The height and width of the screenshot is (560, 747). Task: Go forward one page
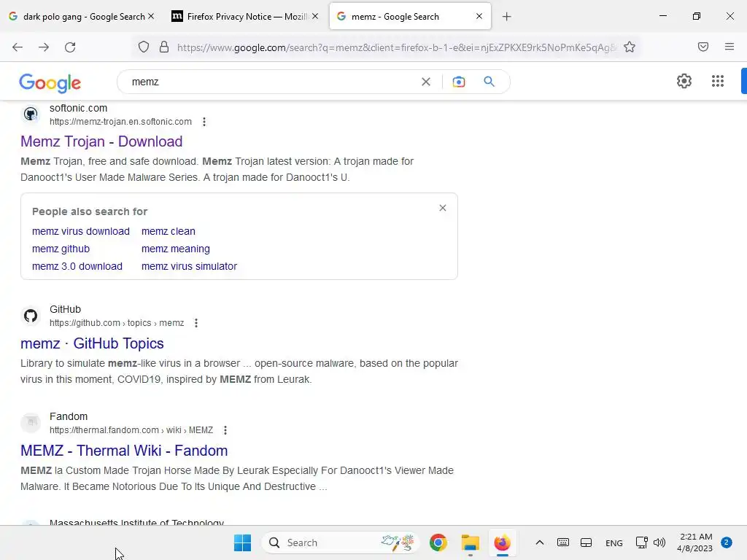pos(44,47)
